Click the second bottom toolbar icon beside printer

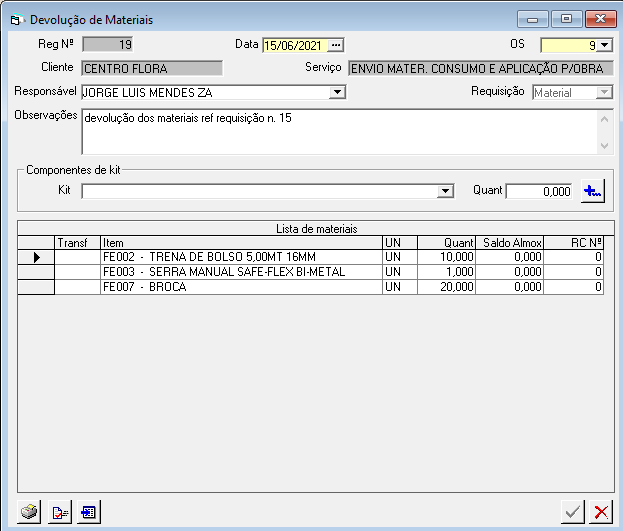click(60, 512)
